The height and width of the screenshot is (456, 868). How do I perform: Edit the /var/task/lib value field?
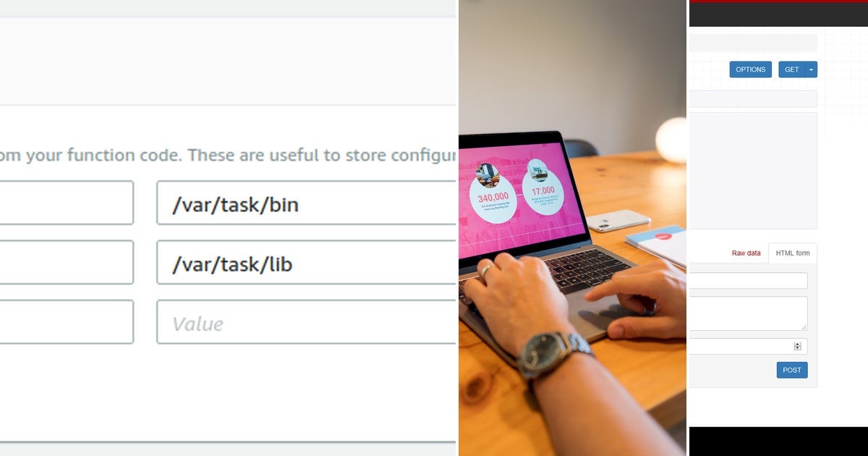(x=307, y=262)
